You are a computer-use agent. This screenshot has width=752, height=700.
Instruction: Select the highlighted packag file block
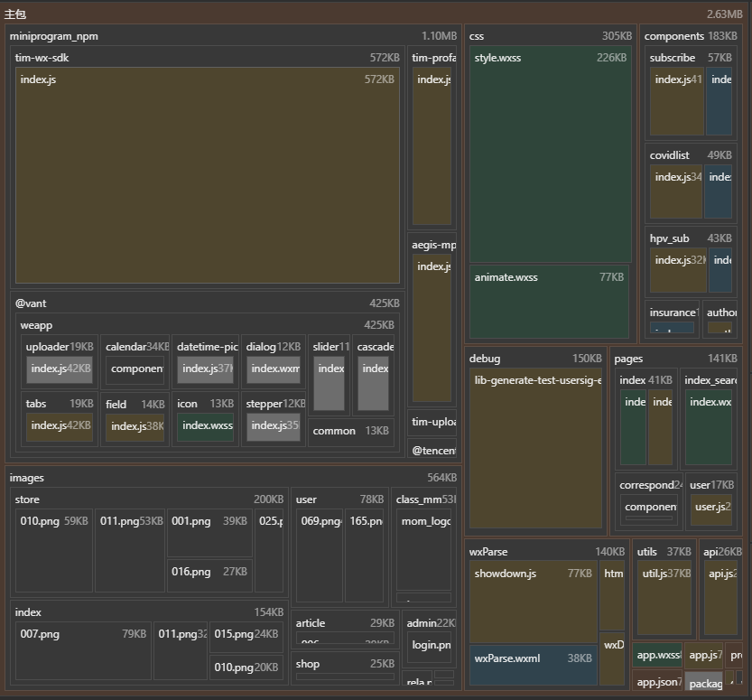pyautogui.click(x=703, y=681)
